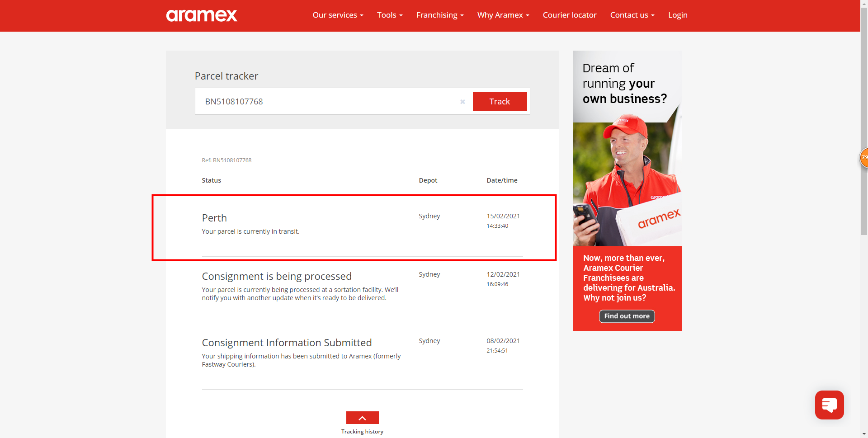Open the Contact us dropdown
Screen dimensions: 868x438
632,15
